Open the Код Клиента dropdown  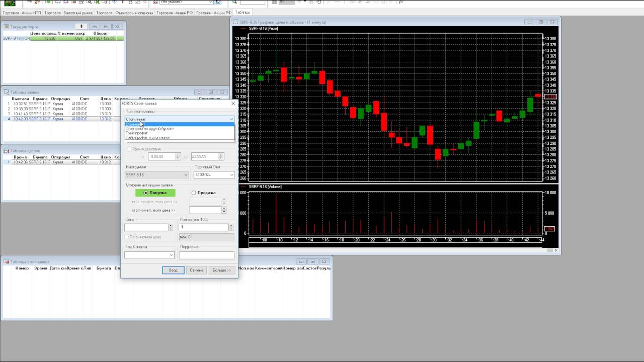[149, 255]
